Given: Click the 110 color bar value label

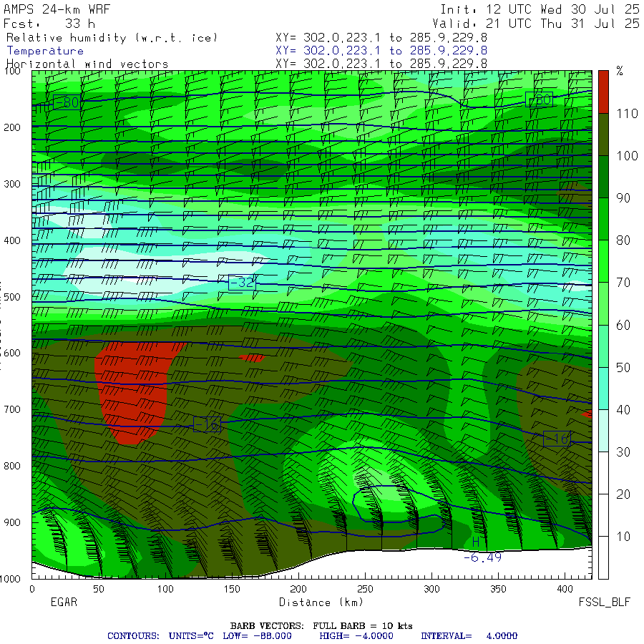Looking at the screenshot, I should pos(627,114).
